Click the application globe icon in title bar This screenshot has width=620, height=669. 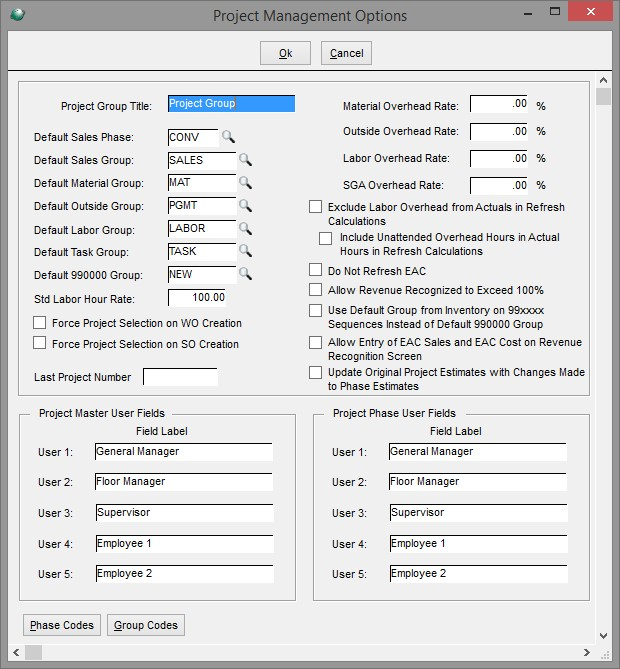click(17, 15)
